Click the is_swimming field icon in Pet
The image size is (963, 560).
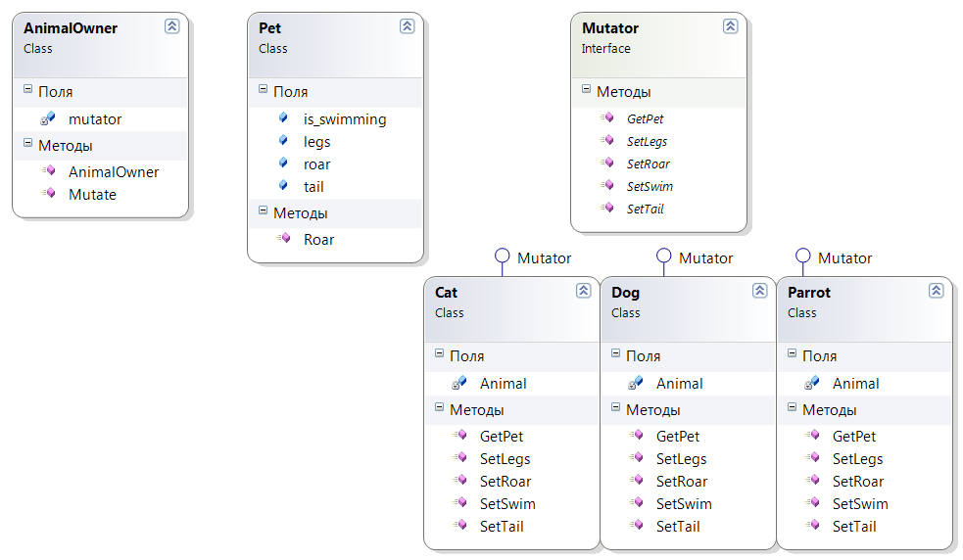pos(283,117)
